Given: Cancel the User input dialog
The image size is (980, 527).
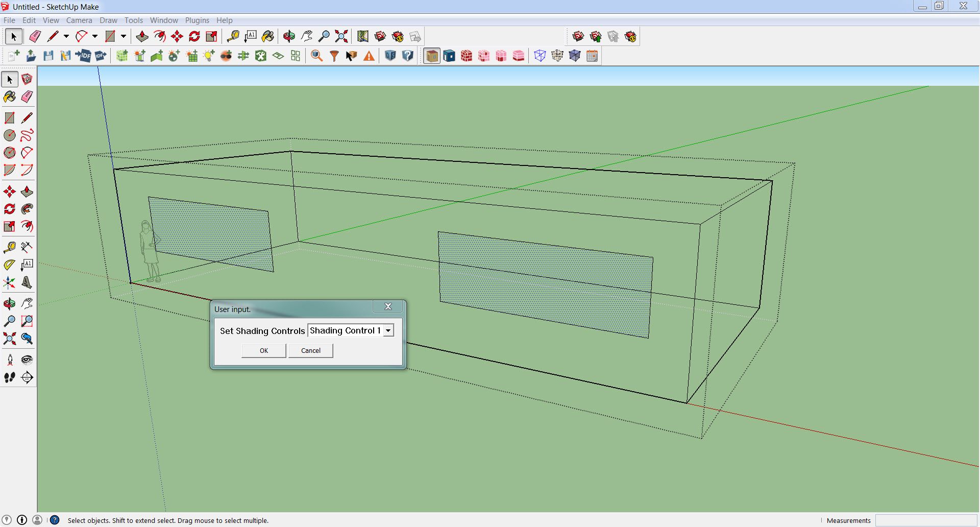Looking at the screenshot, I should click(x=310, y=350).
